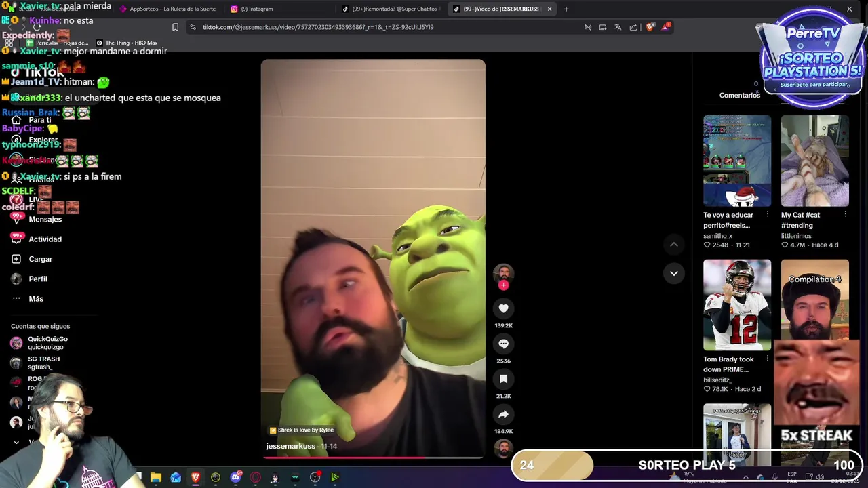Image resolution: width=868 pixels, height=488 pixels.
Task: Open the sound disc avatar below share
Action: 503,449
